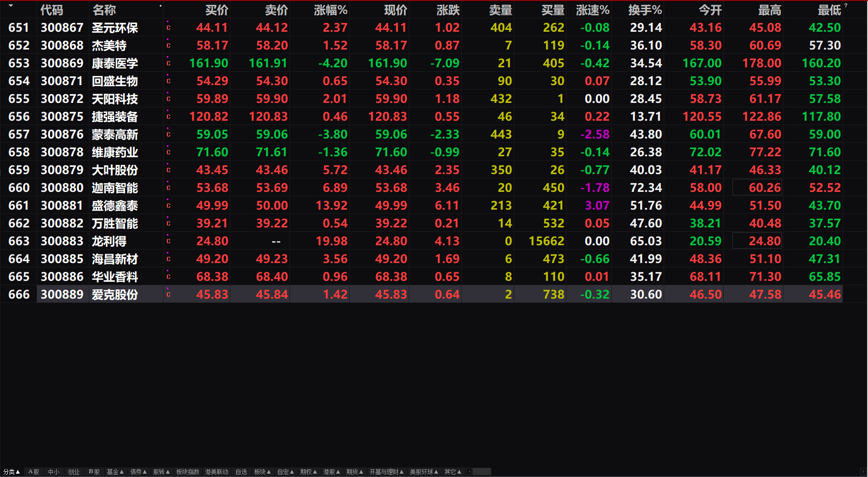Viewport: 868px width, 477px height.
Task: Click the bottom horizontal scrollbar thumb
Action: click(x=482, y=472)
